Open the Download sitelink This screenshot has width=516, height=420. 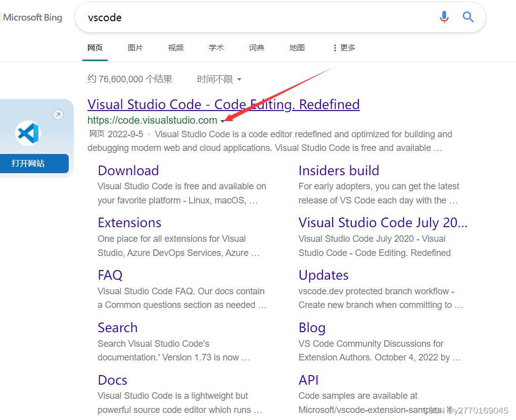(128, 171)
